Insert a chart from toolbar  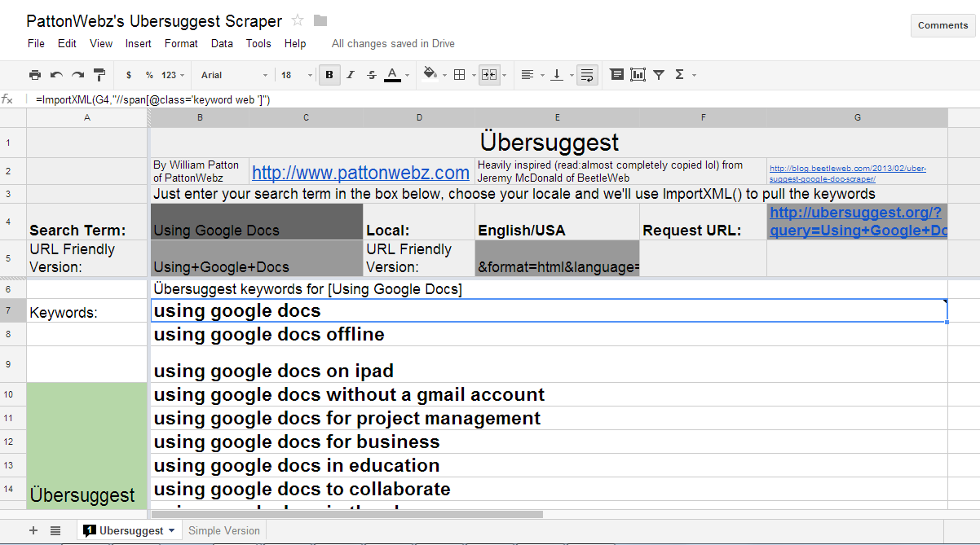(x=638, y=75)
